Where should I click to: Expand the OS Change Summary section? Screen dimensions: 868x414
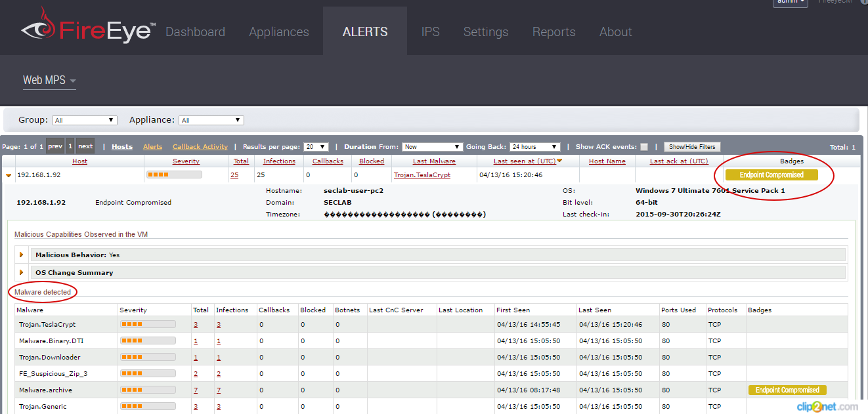[22, 272]
